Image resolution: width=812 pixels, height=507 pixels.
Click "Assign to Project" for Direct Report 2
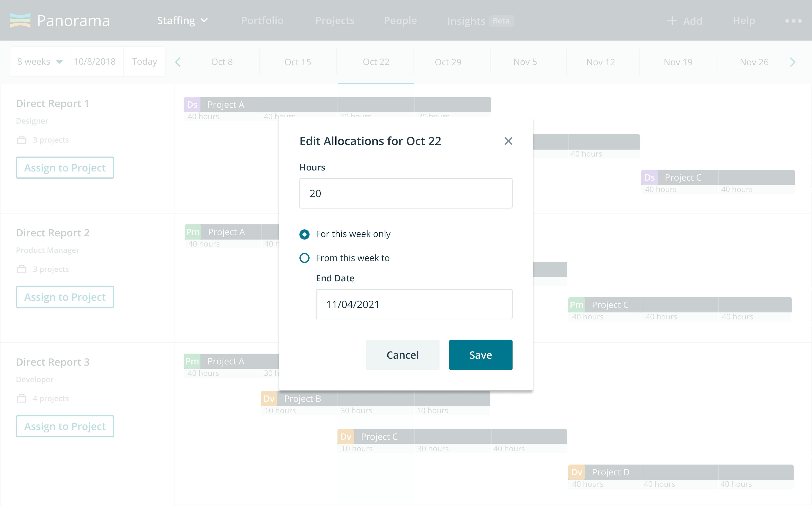click(x=65, y=297)
